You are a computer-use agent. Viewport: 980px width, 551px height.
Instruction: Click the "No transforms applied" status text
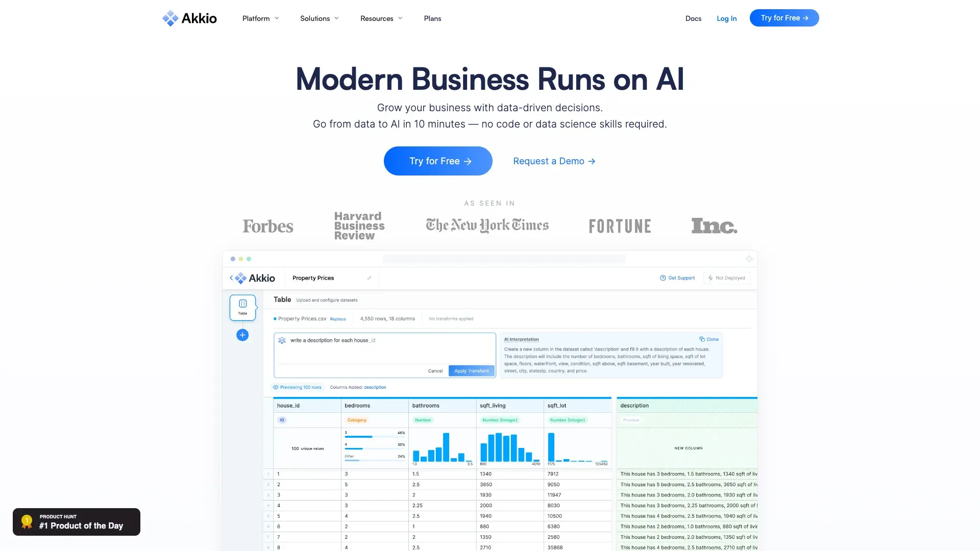[451, 319]
